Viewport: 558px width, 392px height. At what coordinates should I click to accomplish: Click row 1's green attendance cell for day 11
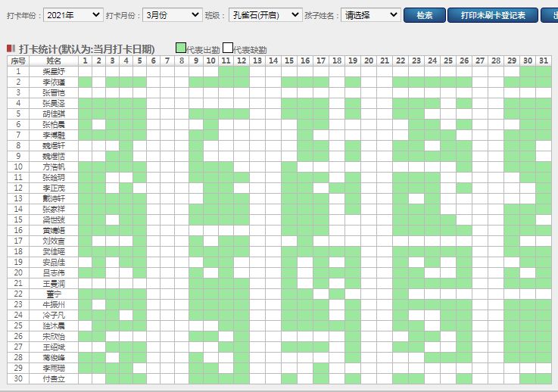click(x=226, y=71)
